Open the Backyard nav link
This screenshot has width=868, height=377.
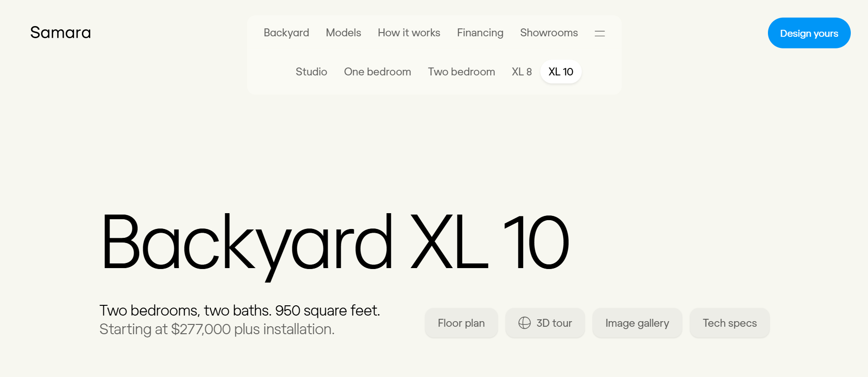286,33
